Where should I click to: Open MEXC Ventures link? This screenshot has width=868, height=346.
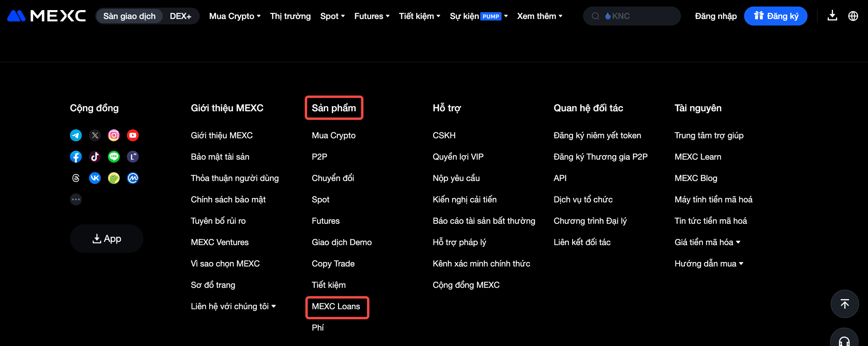[220, 242]
